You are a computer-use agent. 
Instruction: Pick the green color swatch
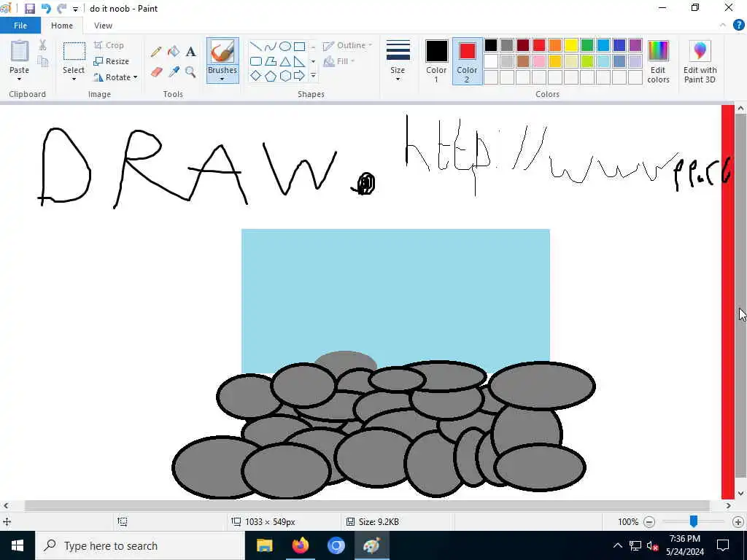pos(587,45)
